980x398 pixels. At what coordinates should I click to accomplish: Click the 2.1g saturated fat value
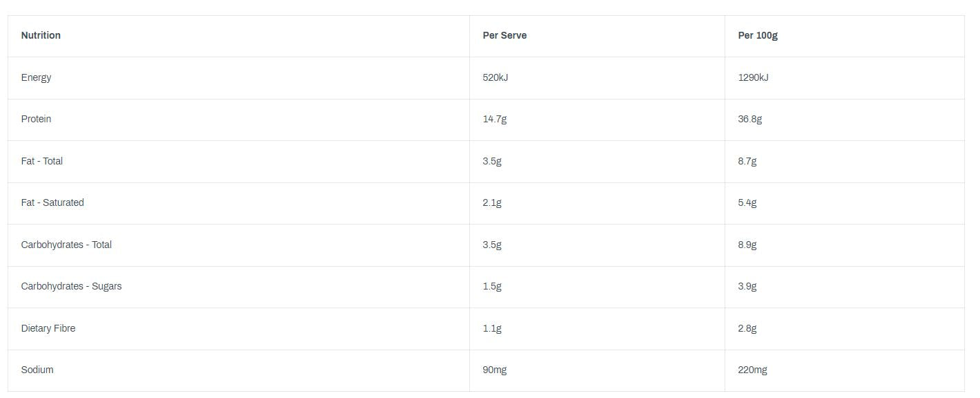492,202
